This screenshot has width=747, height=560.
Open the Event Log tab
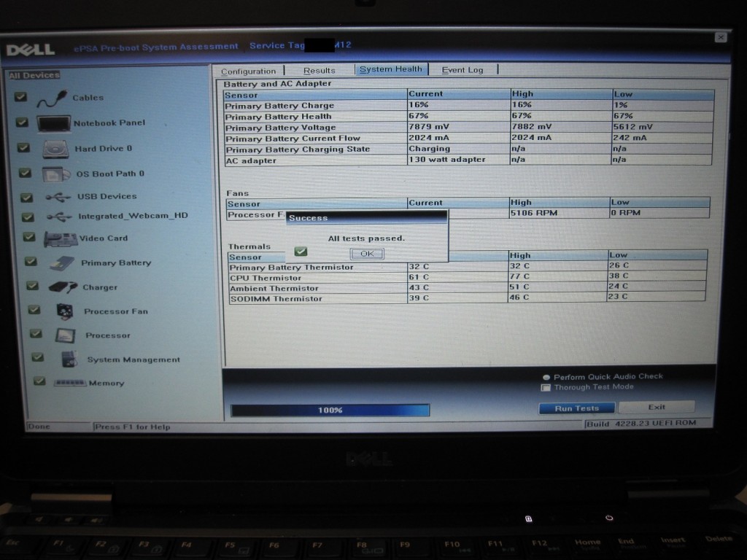[462, 70]
